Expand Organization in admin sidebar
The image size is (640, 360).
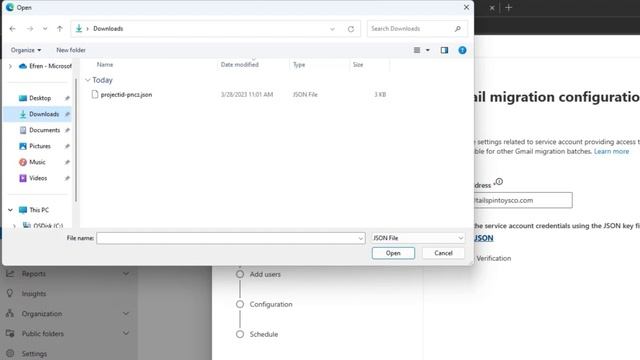pyautogui.click(x=126, y=313)
